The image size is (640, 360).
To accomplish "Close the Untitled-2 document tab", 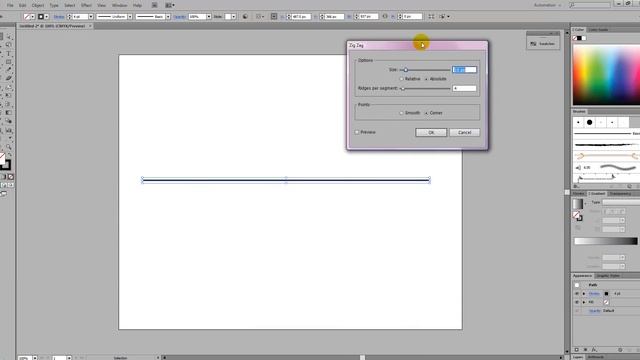I will [x=90, y=26].
